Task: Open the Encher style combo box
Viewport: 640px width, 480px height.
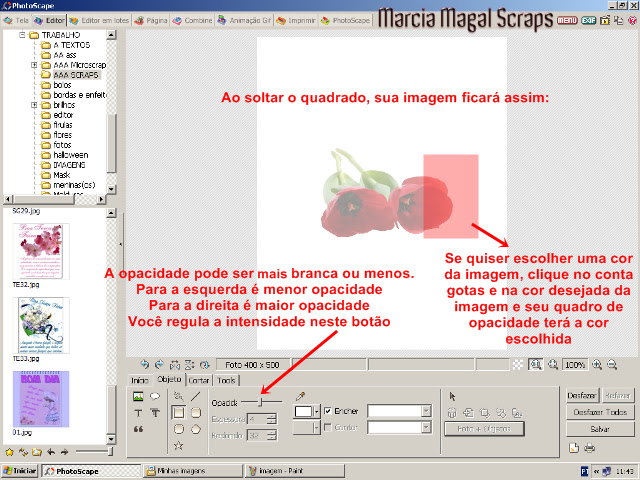Action: [x=399, y=411]
